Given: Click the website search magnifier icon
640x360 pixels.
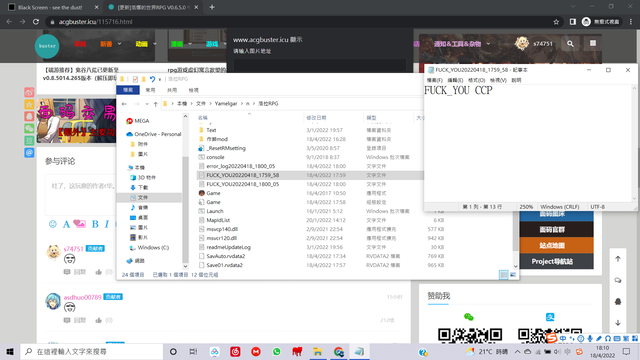Looking at the screenshot, I should pyautogui.click(x=570, y=44).
